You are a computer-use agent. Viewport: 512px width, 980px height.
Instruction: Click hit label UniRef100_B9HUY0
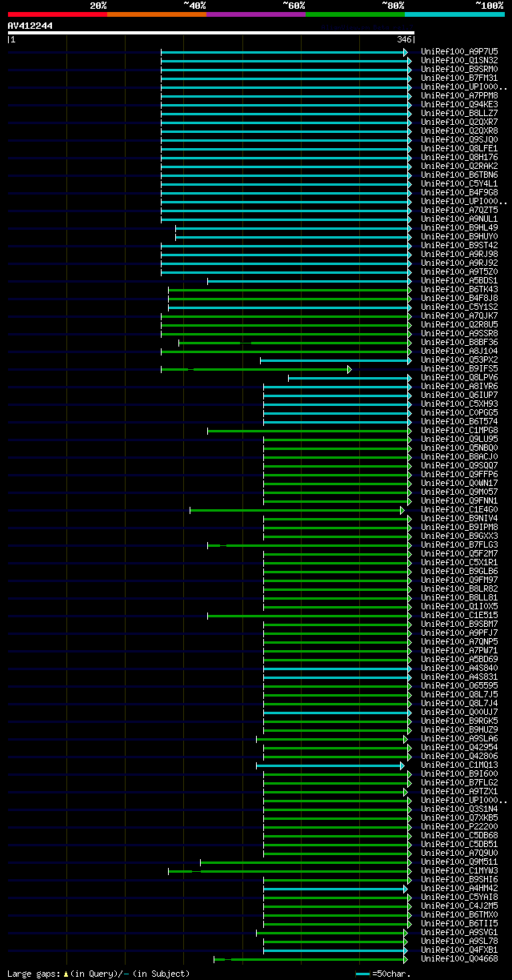pos(459,236)
